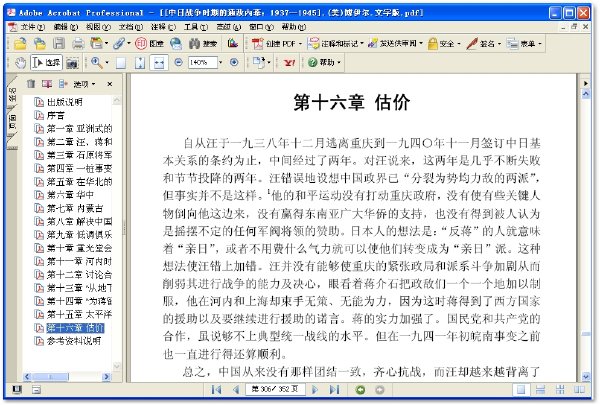Go to last page

pos(334,390)
